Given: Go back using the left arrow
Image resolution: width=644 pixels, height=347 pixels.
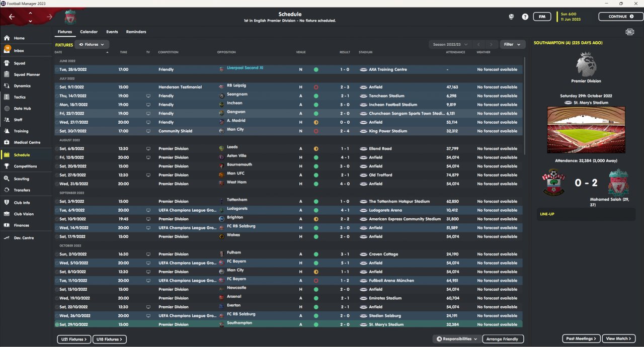Looking at the screenshot, I should (12, 17).
